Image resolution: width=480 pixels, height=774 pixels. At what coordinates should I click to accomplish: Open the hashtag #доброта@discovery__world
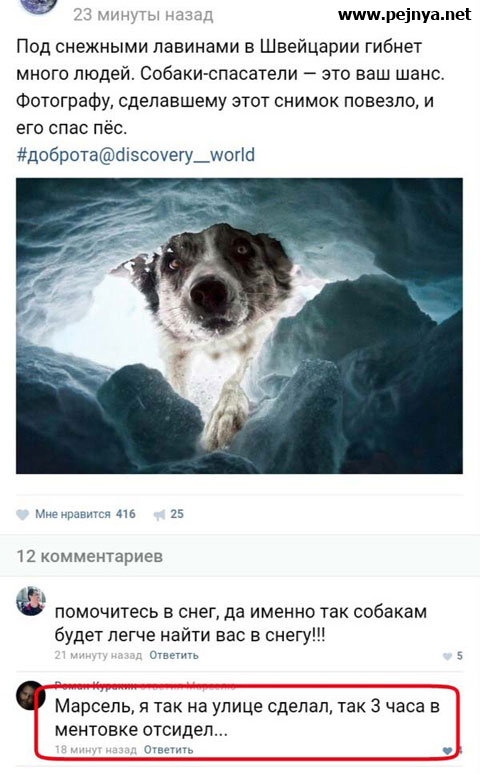click(x=136, y=155)
